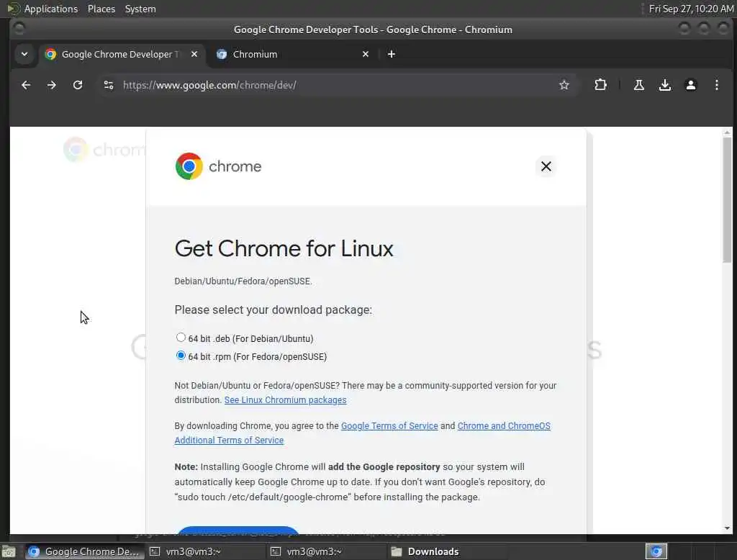Open the Extensions puzzle icon
This screenshot has height=560, width=737.
[x=600, y=85]
